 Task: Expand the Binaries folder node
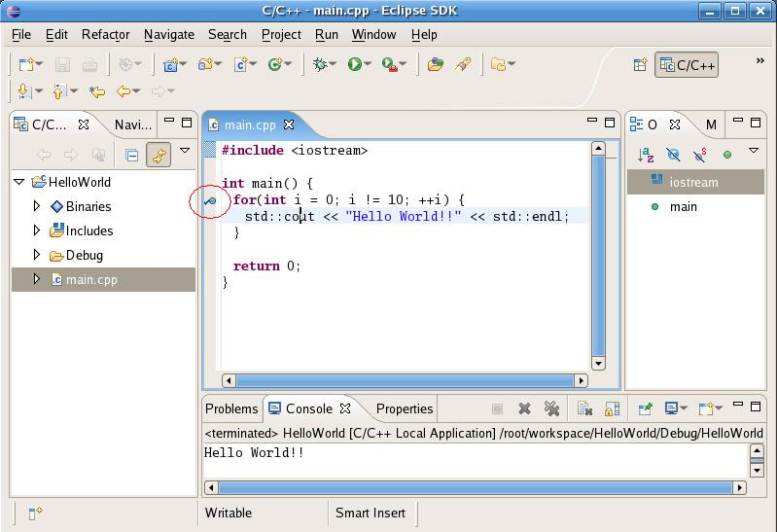click(37, 206)
